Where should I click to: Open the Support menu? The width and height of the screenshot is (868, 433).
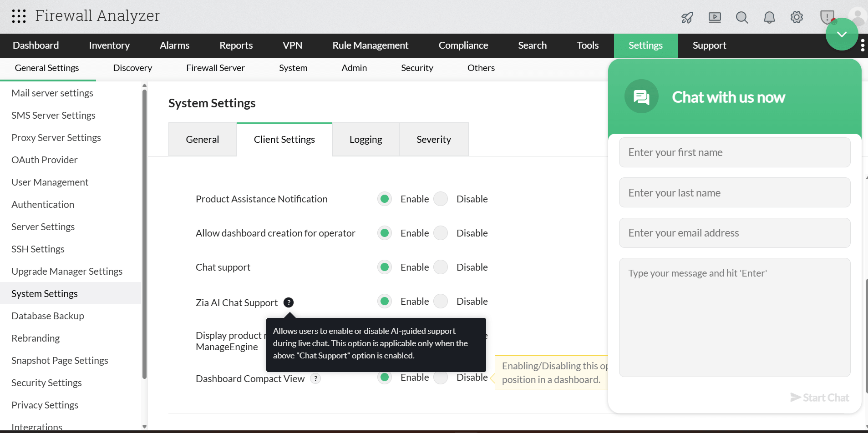(x=709, y=45)
